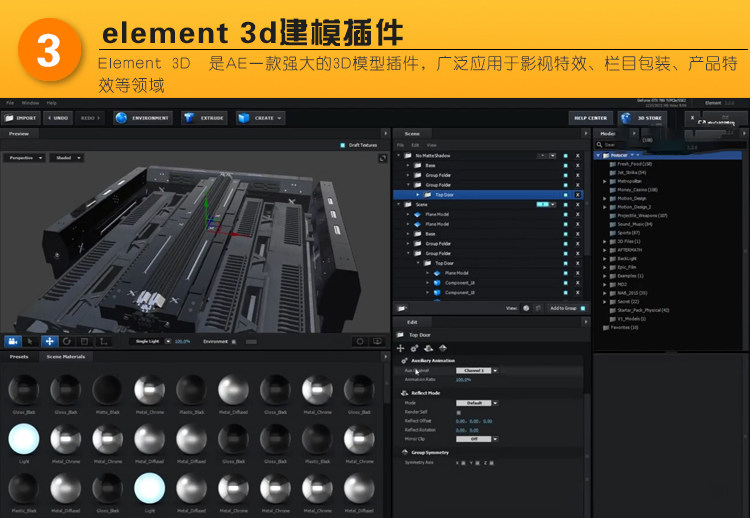Click the sphere view icon next to View
Viewport: 750px width, 518px height.
tap(526, 309)
